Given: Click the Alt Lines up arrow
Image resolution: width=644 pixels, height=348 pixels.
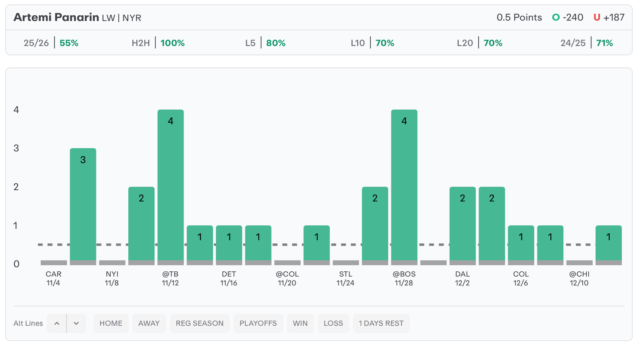Looking at the screenshot, I should (x=57, y=323).
